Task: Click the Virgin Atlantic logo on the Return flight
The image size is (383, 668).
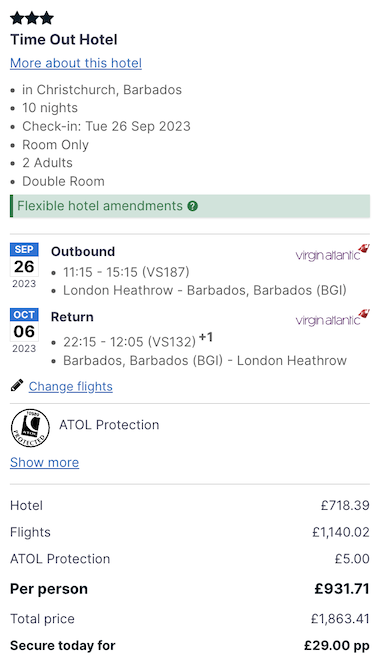Action: [x=332, y=318]
